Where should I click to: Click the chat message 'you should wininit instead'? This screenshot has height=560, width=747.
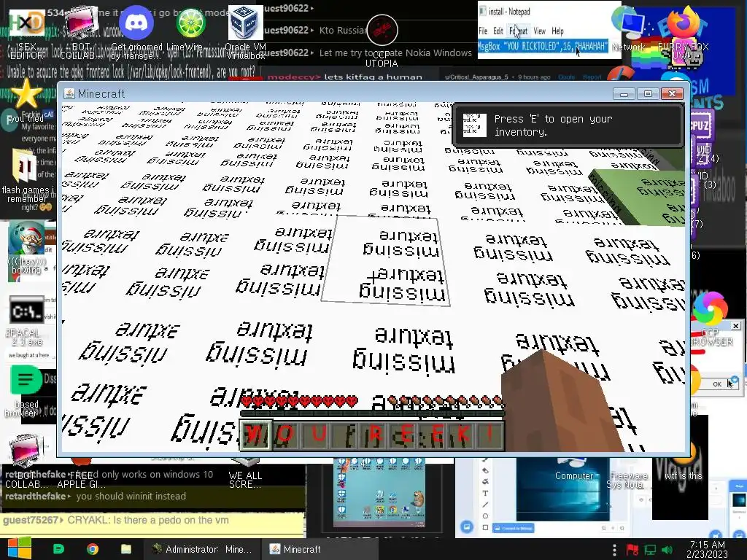click(x=131, y=496)
